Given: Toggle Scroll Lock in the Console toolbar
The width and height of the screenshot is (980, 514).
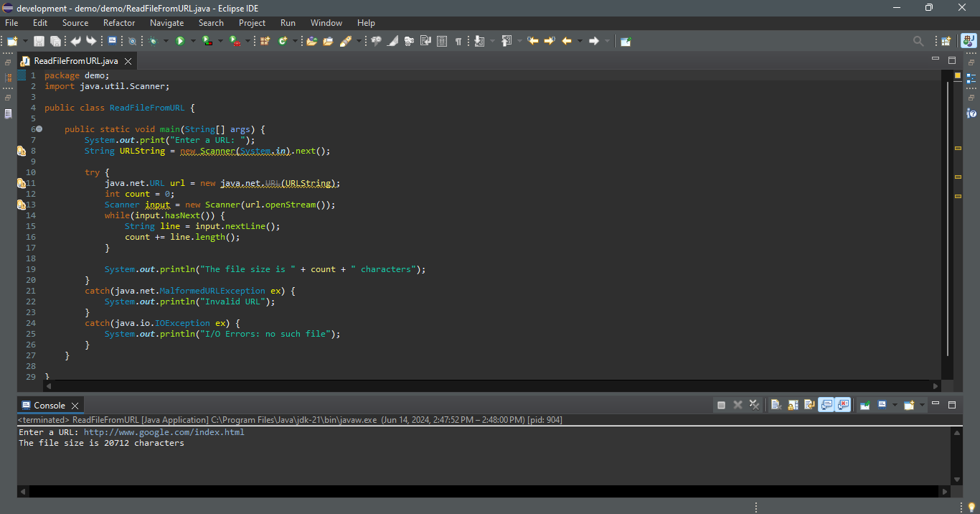Looking at the screenshot, I should point(792,406).
